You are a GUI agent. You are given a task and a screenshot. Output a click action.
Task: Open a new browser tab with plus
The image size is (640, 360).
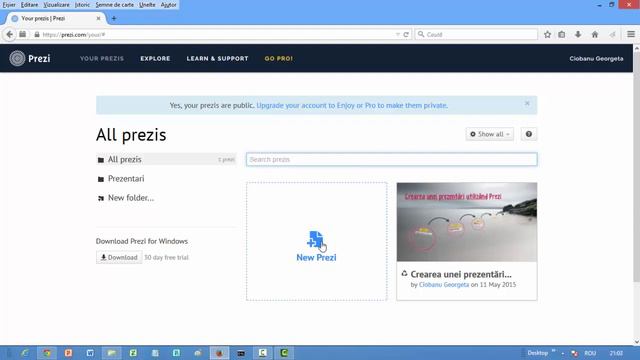coord(114,18)
